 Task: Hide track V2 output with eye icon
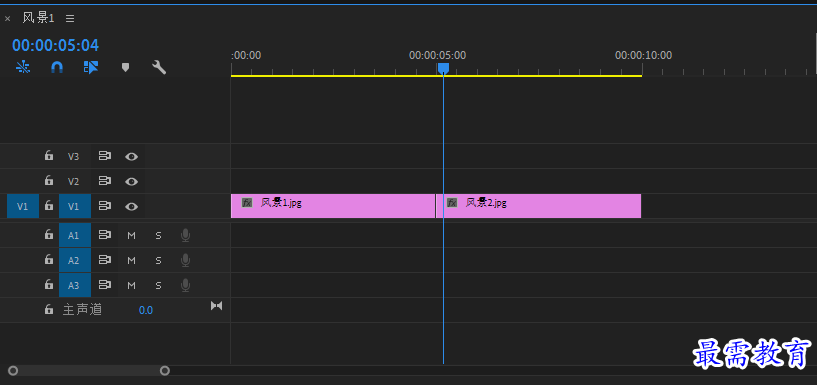[x=131, y=181]
